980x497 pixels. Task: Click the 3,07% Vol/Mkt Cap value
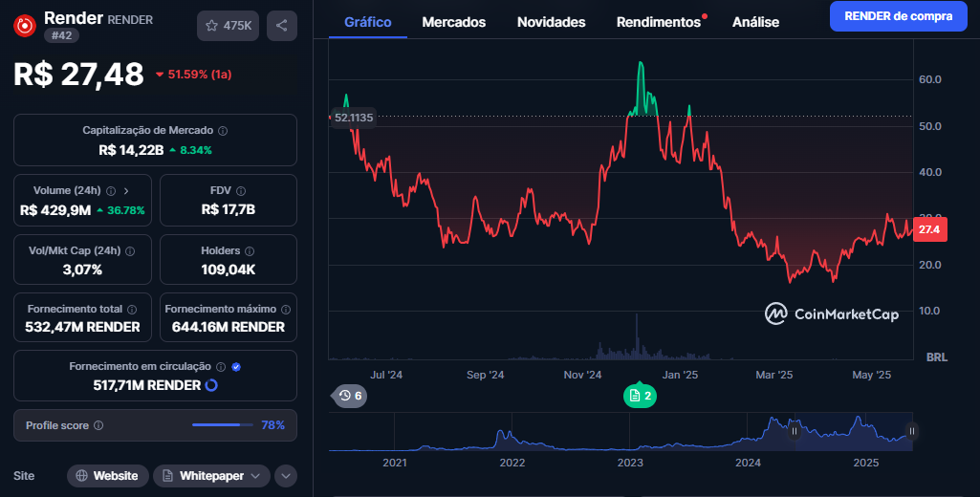tap(82, 270)
